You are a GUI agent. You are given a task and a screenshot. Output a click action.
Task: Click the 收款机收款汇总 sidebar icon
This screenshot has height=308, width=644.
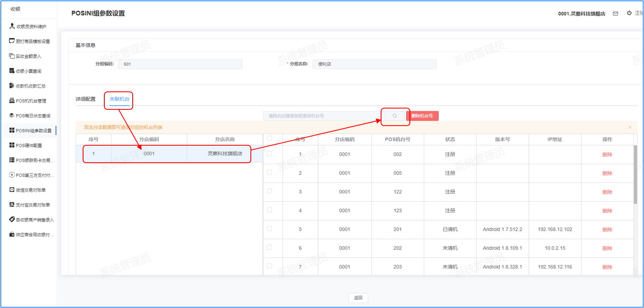click(x=12, y=86)
